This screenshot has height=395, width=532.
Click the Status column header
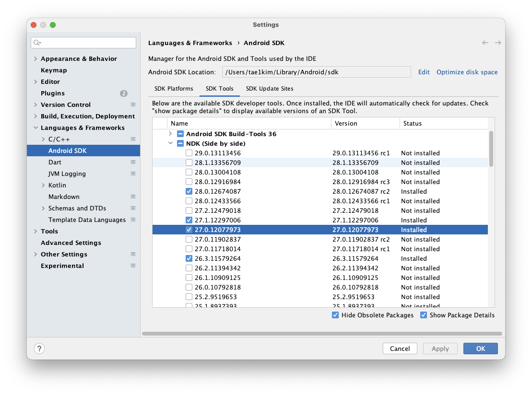(444, 123)
